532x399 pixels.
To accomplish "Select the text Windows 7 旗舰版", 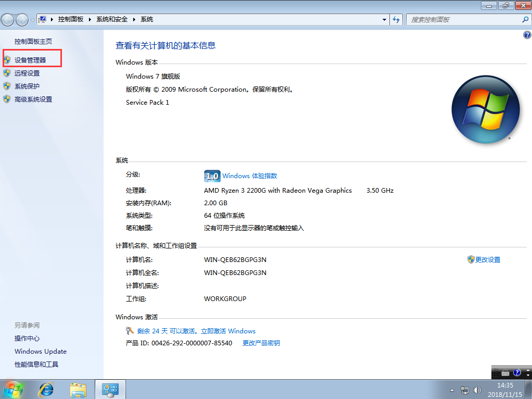I will [x=153, y=77].
